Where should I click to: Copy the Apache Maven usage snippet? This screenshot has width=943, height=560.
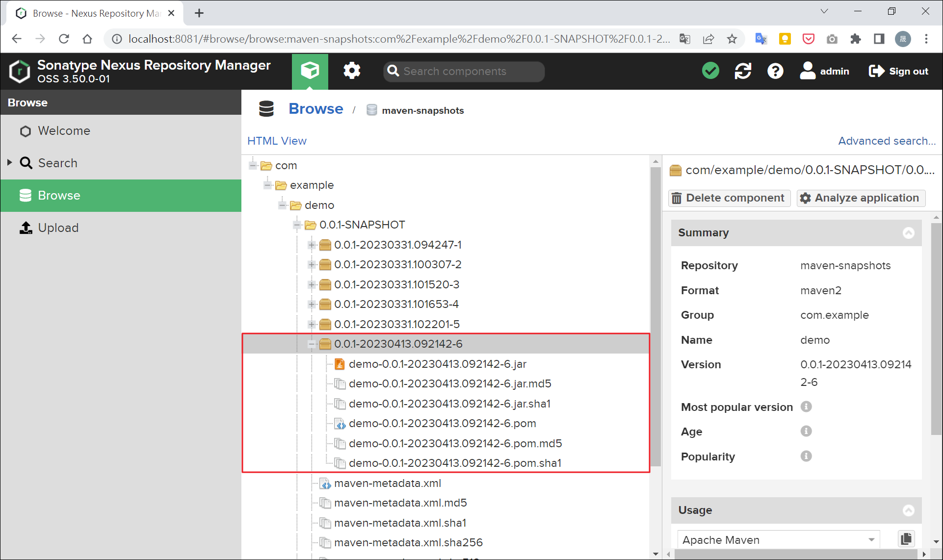click(x=906, y=538)
